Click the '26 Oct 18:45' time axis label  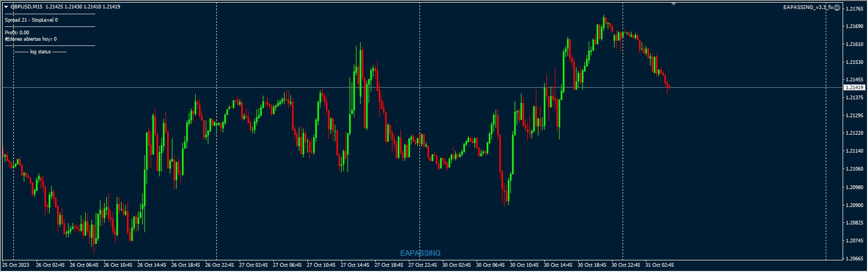[185, 265]
